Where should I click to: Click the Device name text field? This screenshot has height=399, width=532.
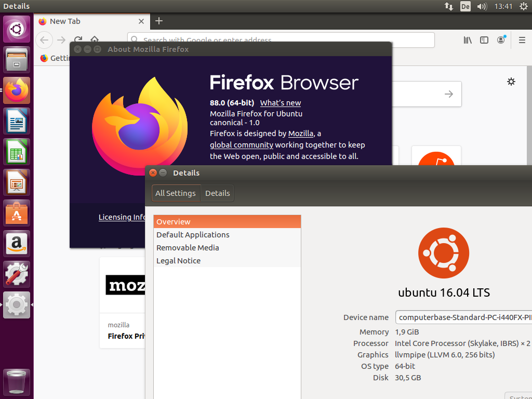click(463, 317)
